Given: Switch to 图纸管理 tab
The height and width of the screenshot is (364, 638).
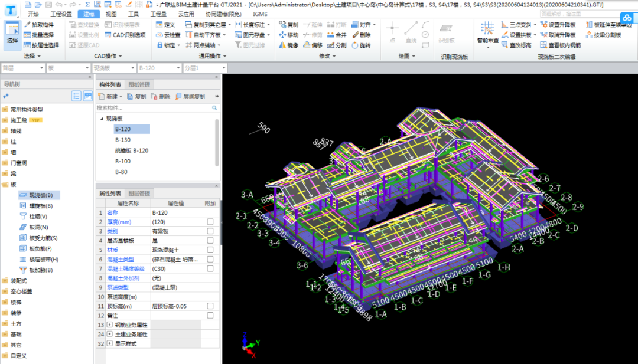Looking at the screenshot, I should 139,84.
